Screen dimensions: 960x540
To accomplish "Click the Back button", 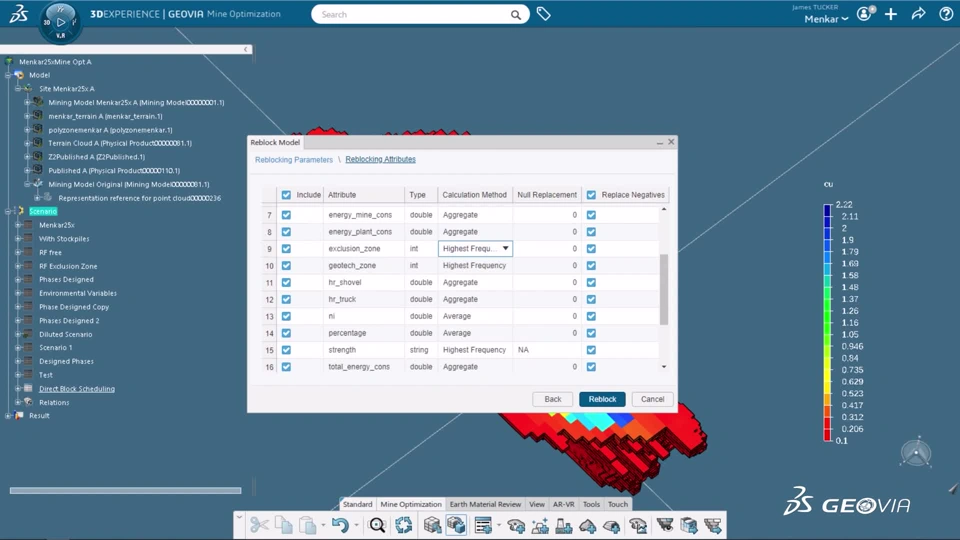I will 553,399.
